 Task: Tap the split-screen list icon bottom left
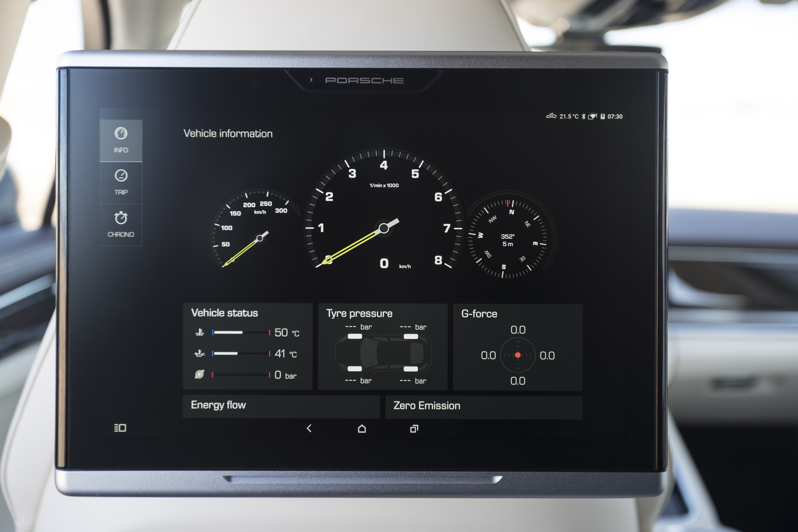click(120, 428)
